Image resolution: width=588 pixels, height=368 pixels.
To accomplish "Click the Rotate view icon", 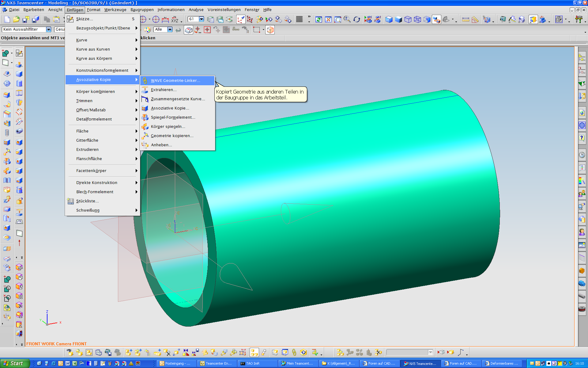I will click(x=356, y=19).
